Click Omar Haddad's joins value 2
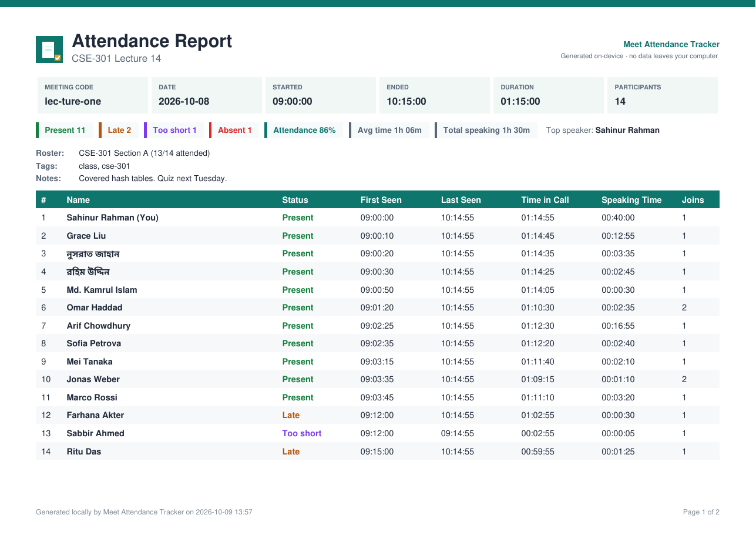The image size is (756, 535). (684, 307)
